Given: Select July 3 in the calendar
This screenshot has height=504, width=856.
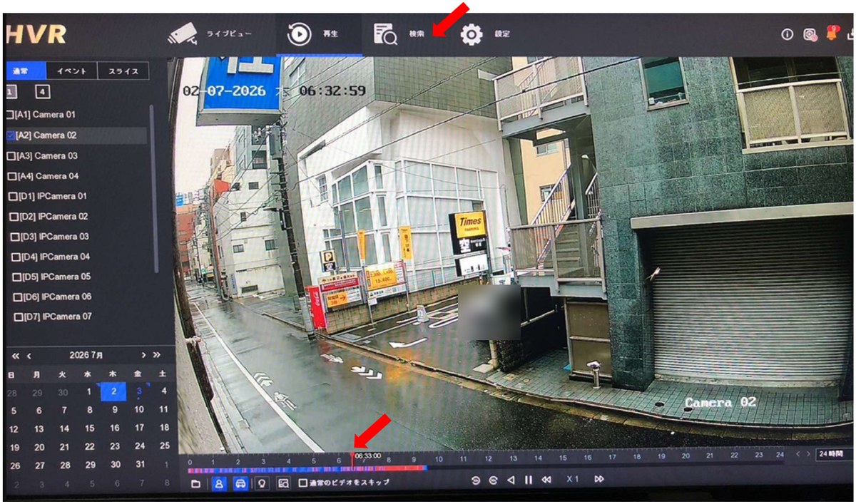Looking at the screenshot, I should pyautogui.click(x=139, y=391).
